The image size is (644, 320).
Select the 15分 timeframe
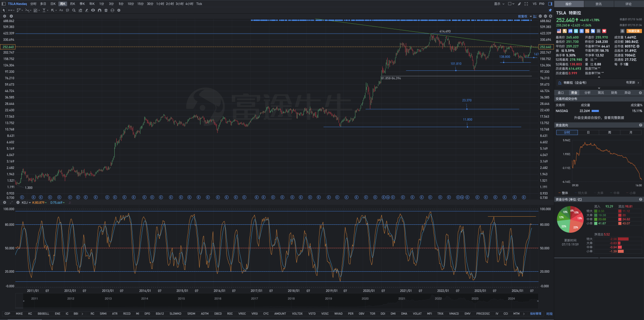[x=140, y=4]
